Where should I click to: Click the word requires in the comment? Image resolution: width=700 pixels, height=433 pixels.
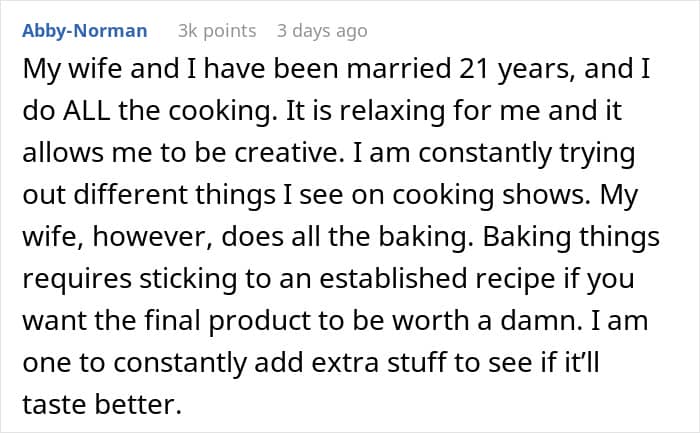(77, 280)
